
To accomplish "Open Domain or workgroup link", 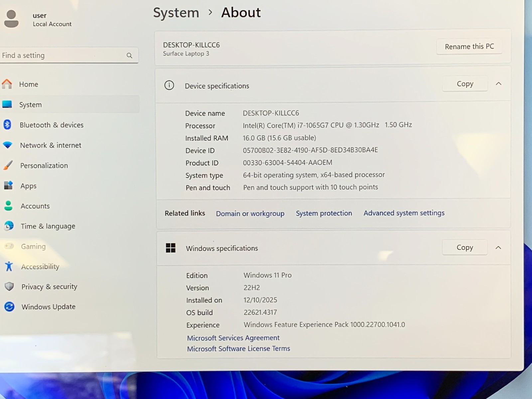I will point(250,213).
